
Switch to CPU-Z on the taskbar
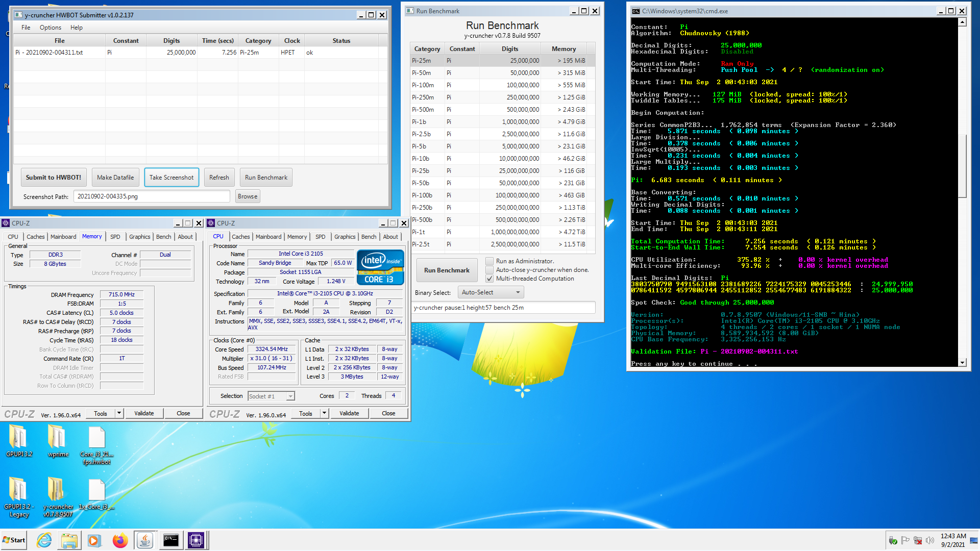pyautogui.click(x=196, y=540)
